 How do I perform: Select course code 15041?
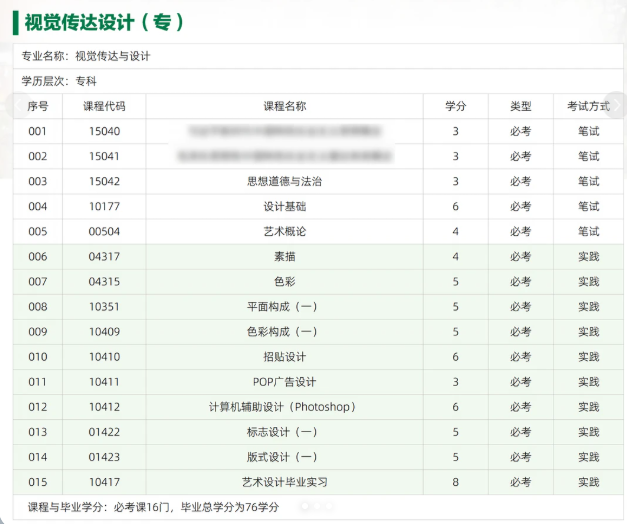[x=104, y=156]
